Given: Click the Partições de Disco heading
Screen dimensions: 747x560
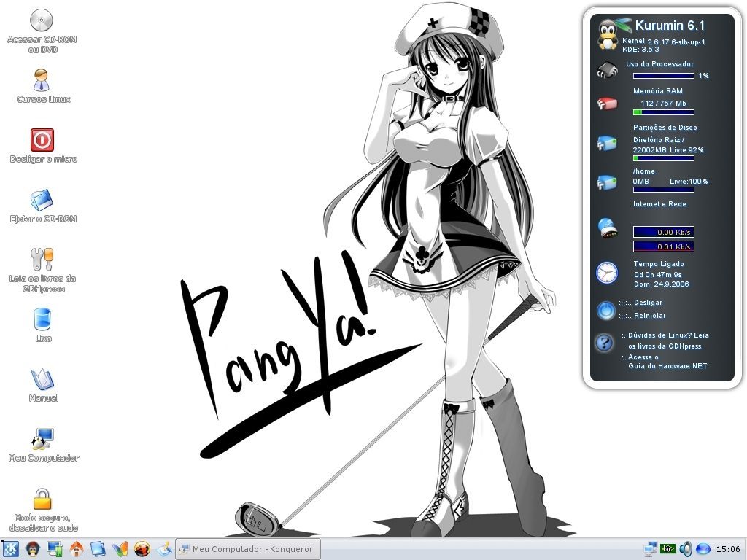Looking at the screenshot, I should click(x=665, y=128).
